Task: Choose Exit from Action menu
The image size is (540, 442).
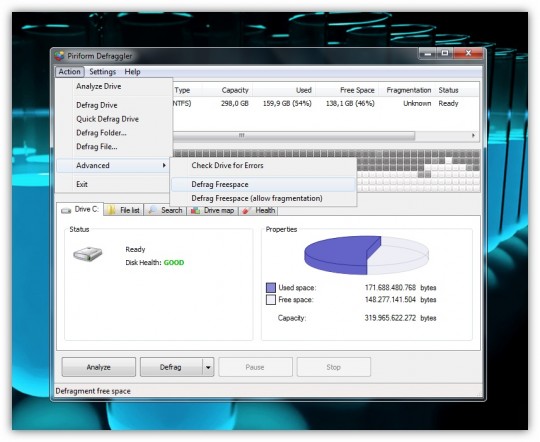Action: tap(113, 184)
